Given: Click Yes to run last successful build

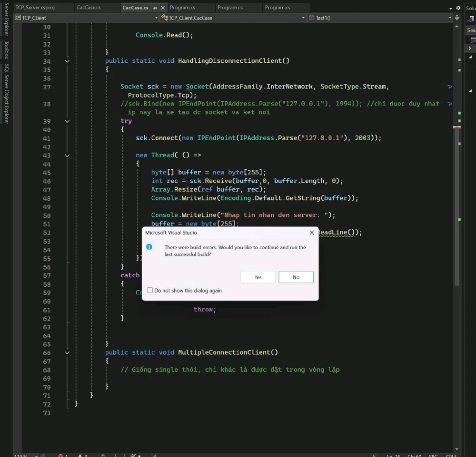Looking at the screenshot, I should tap(258, 277).
